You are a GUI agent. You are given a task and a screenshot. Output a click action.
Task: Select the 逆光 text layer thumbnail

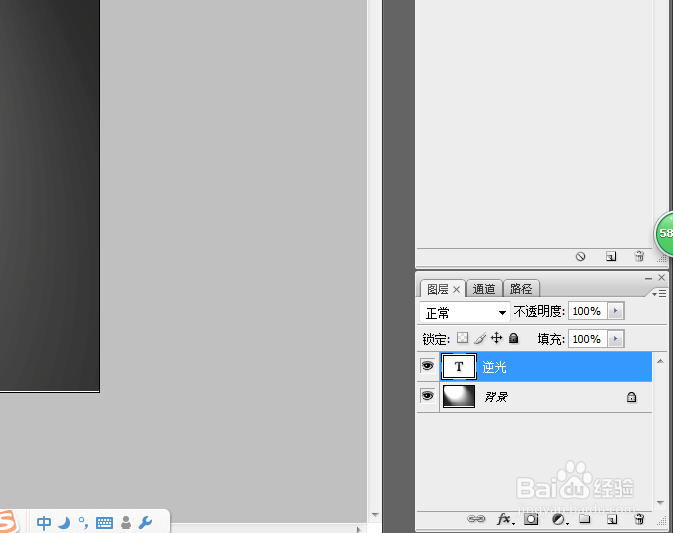(459, 366)
